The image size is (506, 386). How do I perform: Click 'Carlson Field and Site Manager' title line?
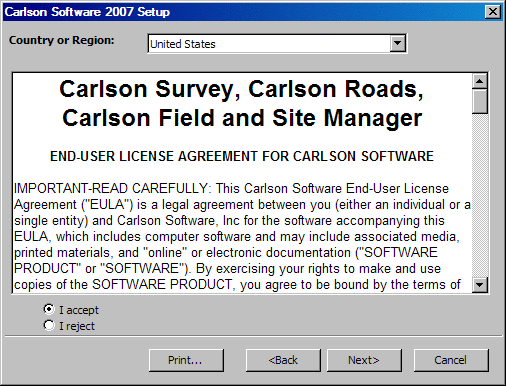pyautogui.click(x=242, y=118)
